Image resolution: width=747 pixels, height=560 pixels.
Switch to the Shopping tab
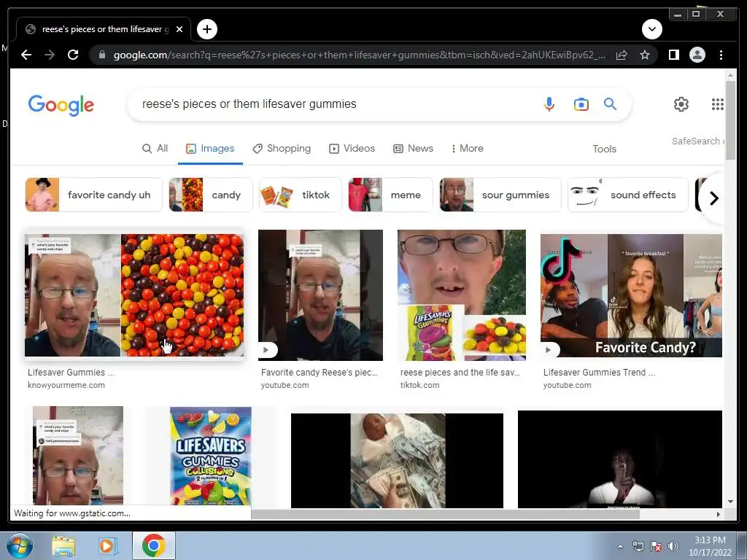(x=282, y=149)
